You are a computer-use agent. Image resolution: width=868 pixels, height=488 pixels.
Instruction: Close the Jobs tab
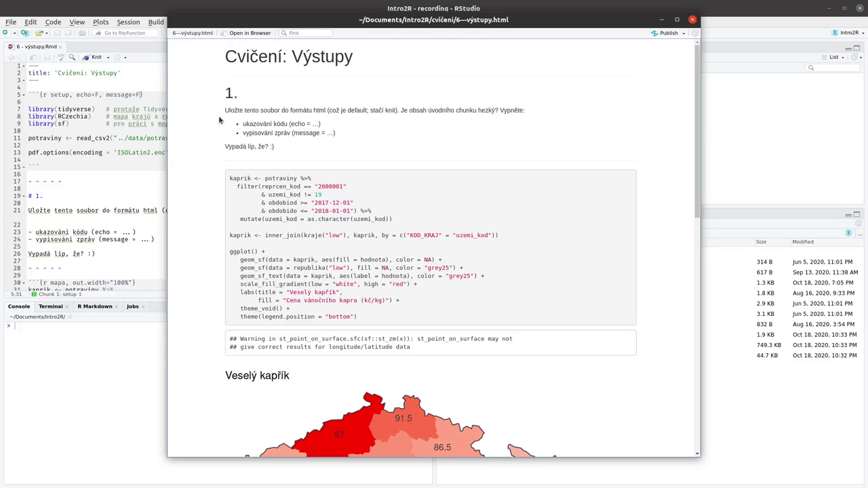click(144, 306)
